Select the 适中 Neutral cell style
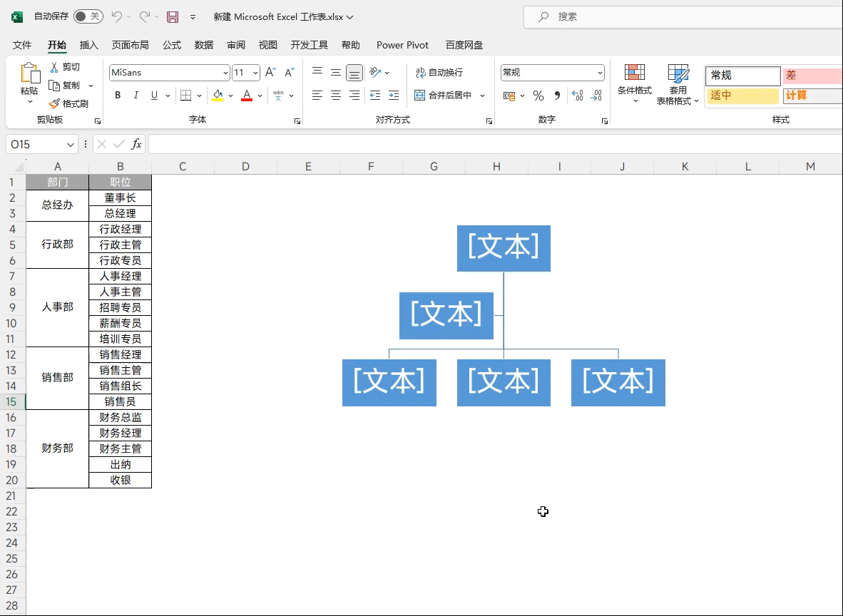This screenshot has width=843, height=616. click(742, 96)
